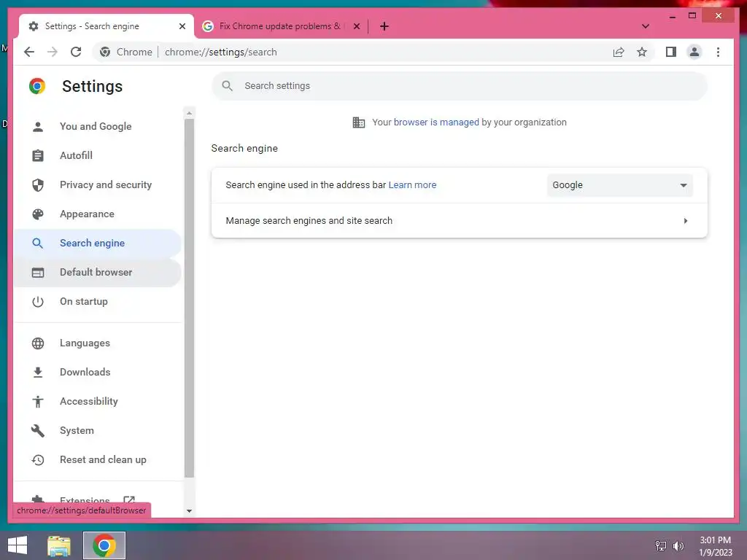
Task: Close the Fix Chrome update problems tab
Action: pyautogui.click(x=356, y=26)
